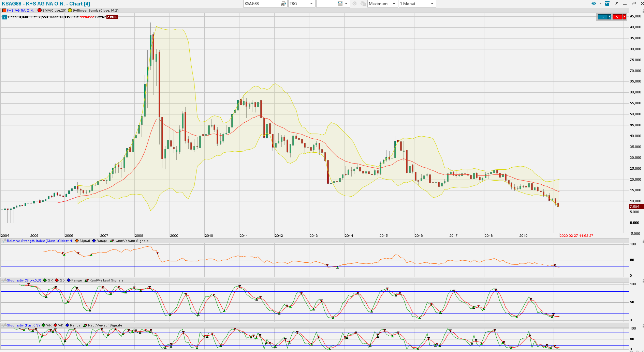Click the lock icon beside price axis
This screenshot has width=644, height=352.
click(x=643, y=11)
